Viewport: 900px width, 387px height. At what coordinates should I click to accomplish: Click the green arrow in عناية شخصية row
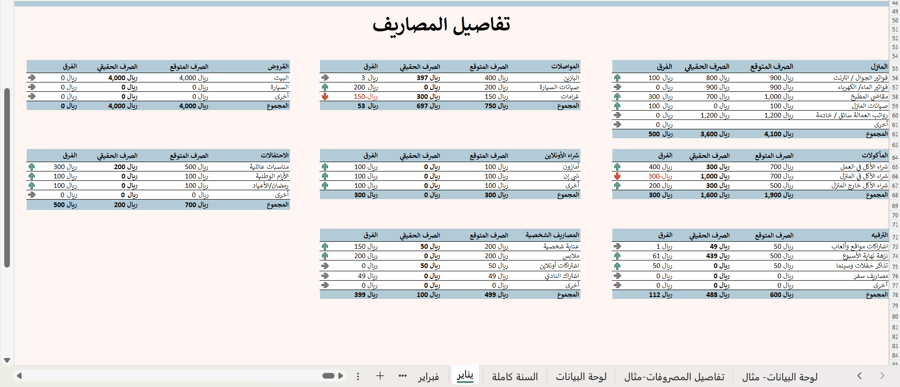[x=325, y=246]
